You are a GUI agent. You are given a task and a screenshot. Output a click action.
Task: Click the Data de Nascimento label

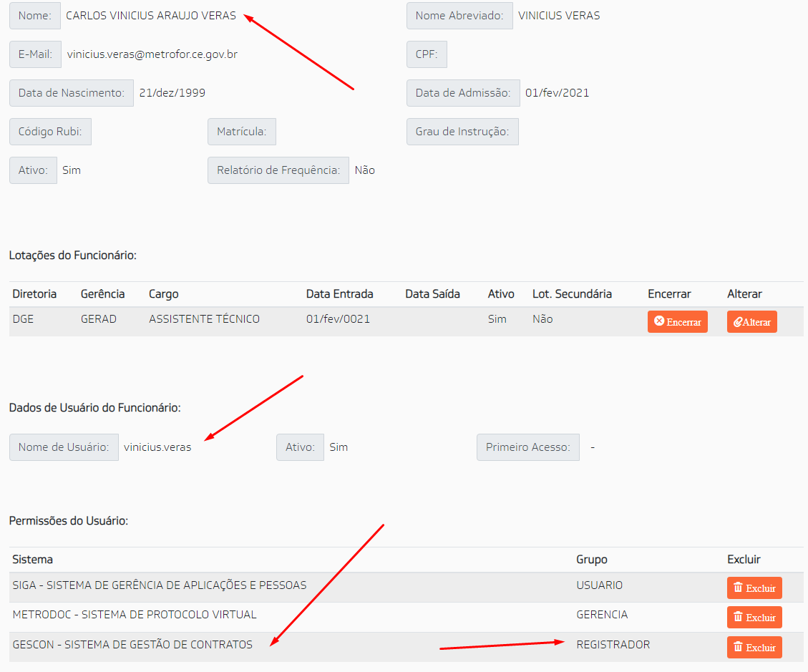72,93
